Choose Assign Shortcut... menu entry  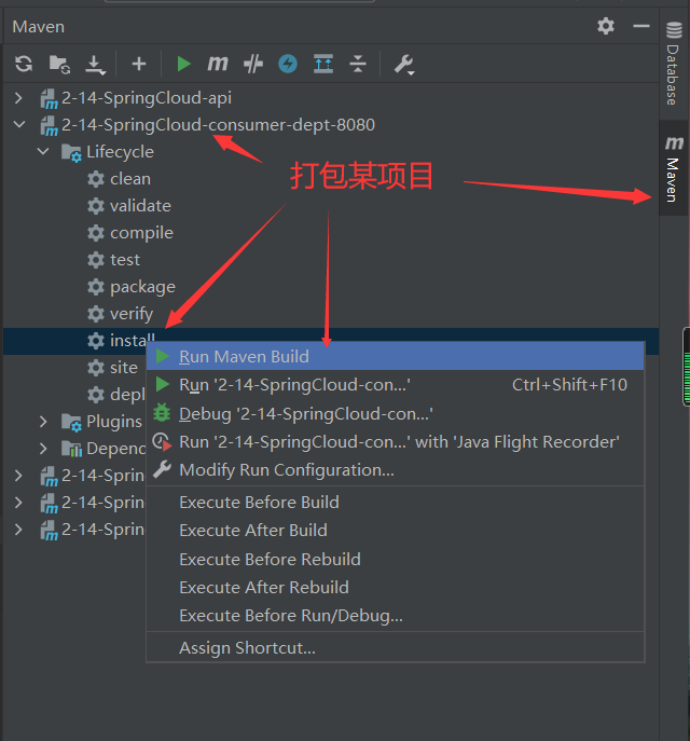coord(395,647)
